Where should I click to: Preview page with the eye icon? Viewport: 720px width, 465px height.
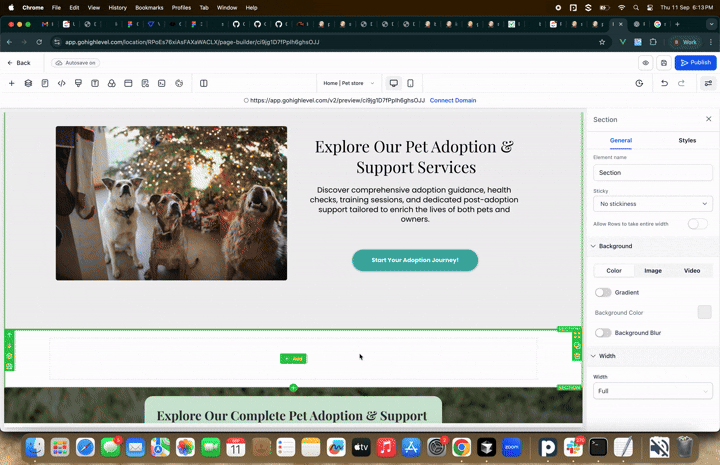(645, 62)
